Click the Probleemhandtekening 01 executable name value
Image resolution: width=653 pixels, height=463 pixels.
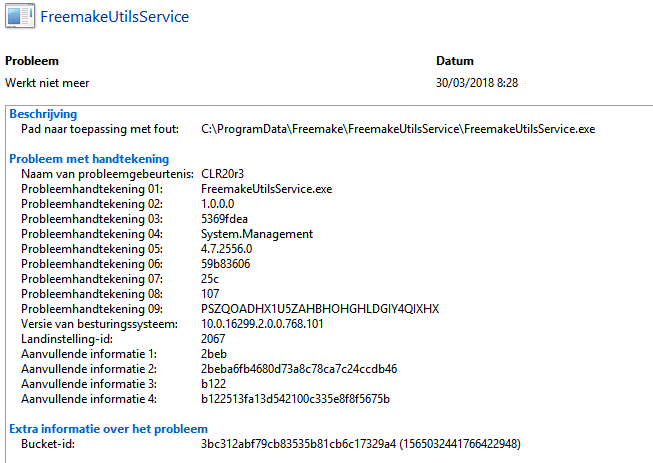point(265,189)
